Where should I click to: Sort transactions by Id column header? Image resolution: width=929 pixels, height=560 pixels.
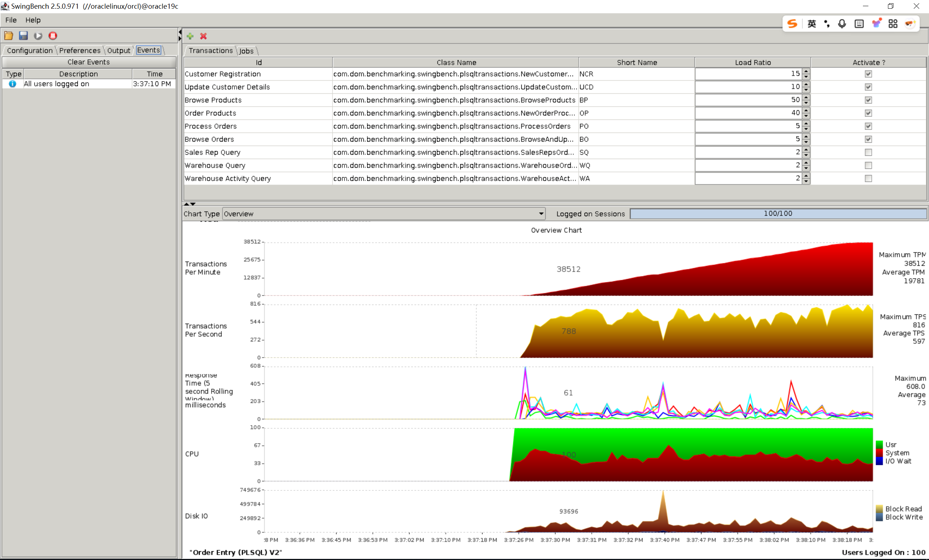pyautogui.click(x=258, y=62)
